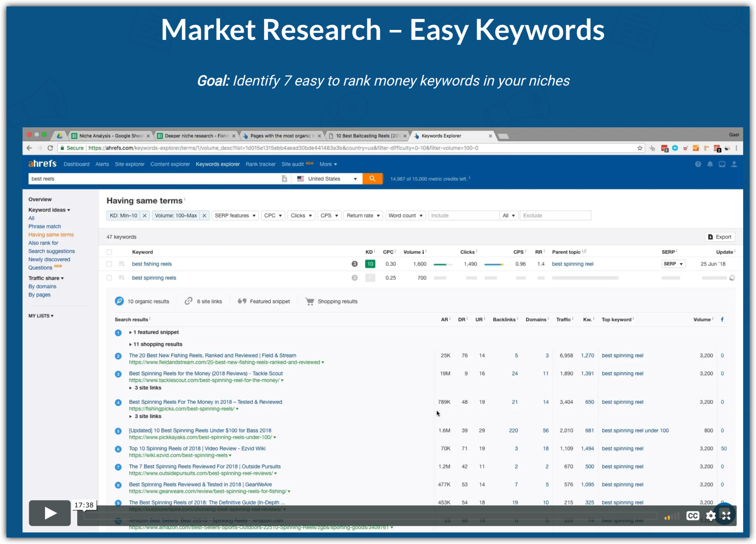Toggle the select-all keywords checkbox
The image size is (756, 544).
click(x=109, y=252)
